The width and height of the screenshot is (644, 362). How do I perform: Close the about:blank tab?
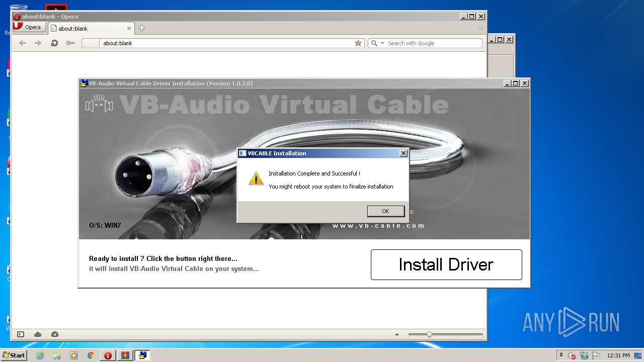tap(129, 29)
